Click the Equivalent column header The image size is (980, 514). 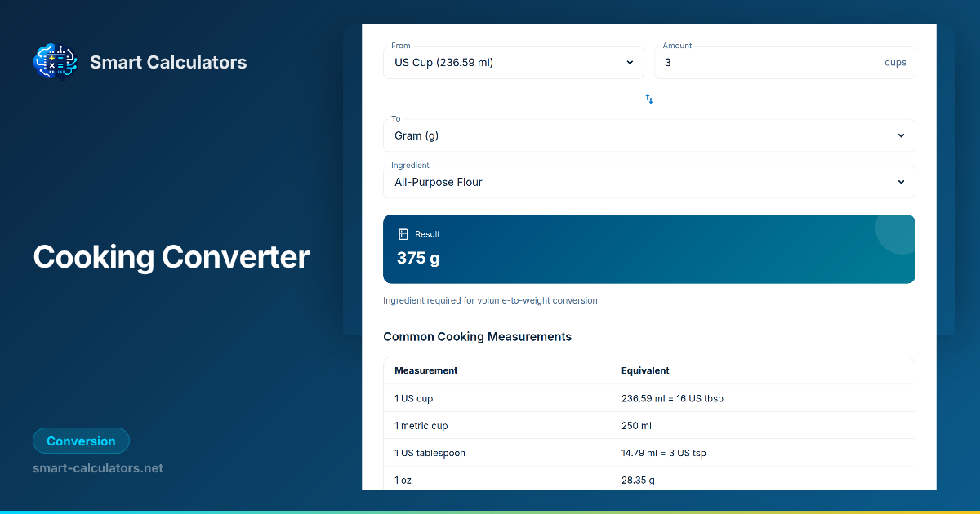(x=645, y=370)
